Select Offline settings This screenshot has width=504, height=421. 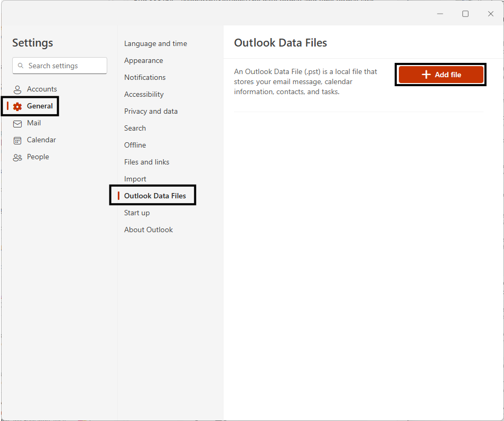(x=135, y=145)
